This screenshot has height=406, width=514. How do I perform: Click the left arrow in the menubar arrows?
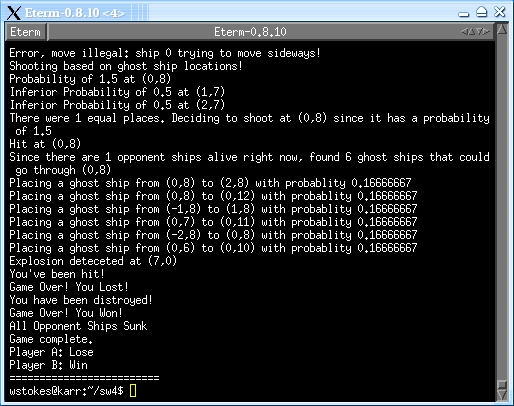[x=464, y=32]
